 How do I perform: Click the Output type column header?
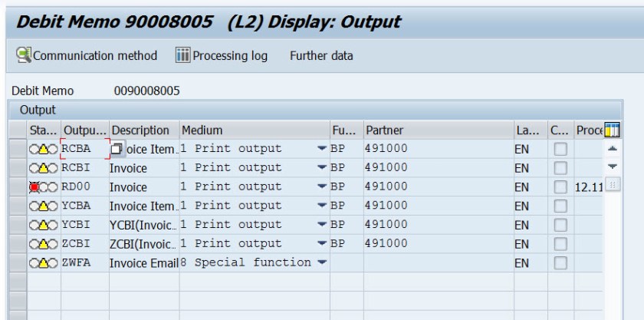[x=85, y=130]
